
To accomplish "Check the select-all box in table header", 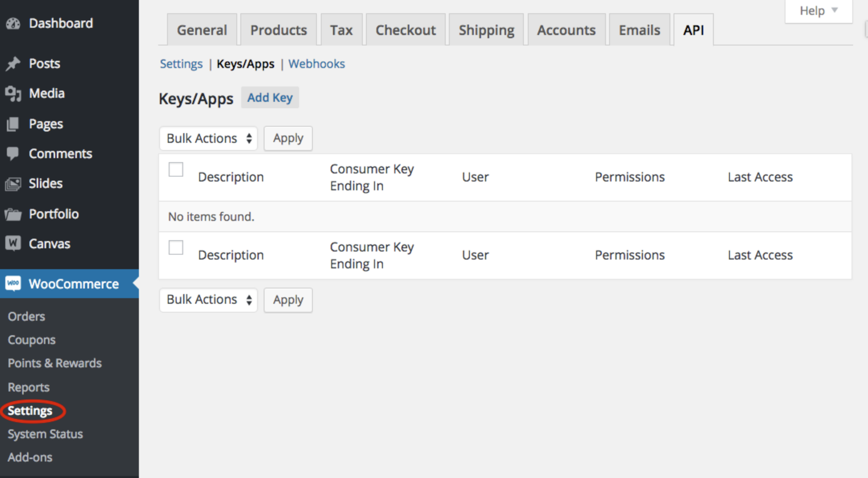I will (176, 169).
